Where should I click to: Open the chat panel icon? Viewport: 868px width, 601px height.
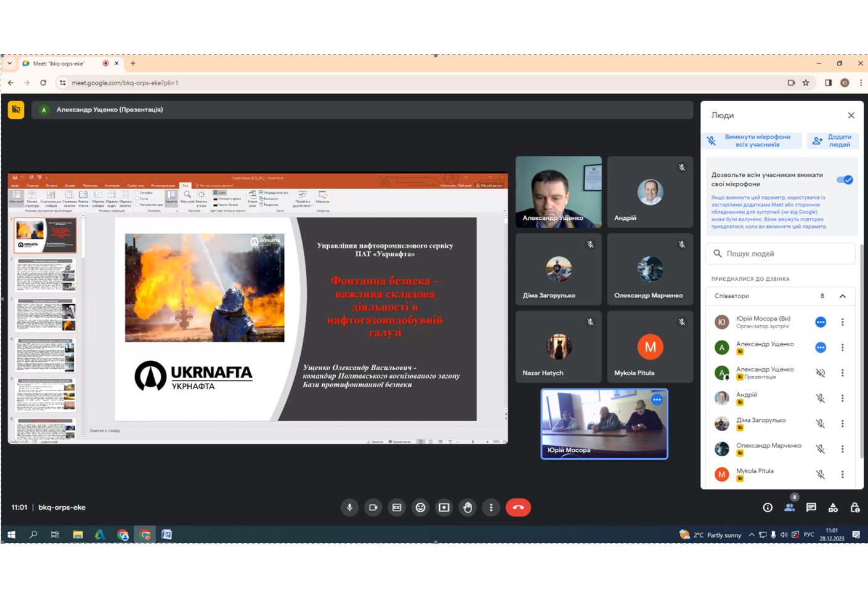point(811,507)
